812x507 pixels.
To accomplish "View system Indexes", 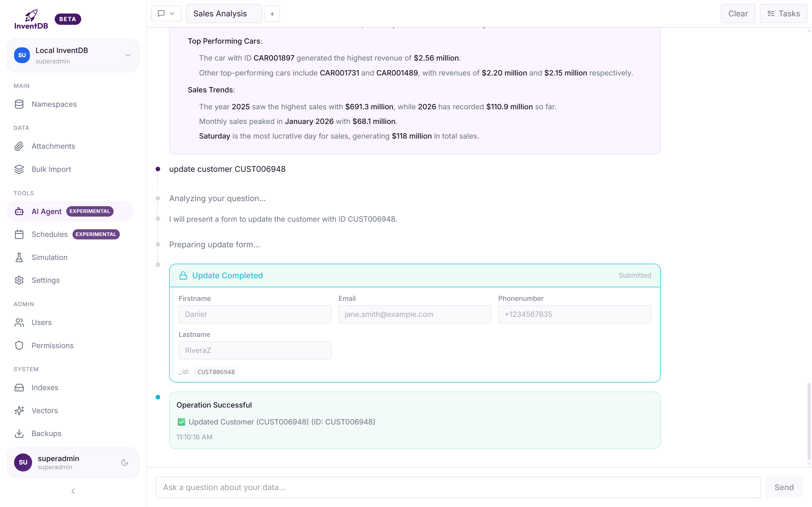I will [x=45, y=387].
